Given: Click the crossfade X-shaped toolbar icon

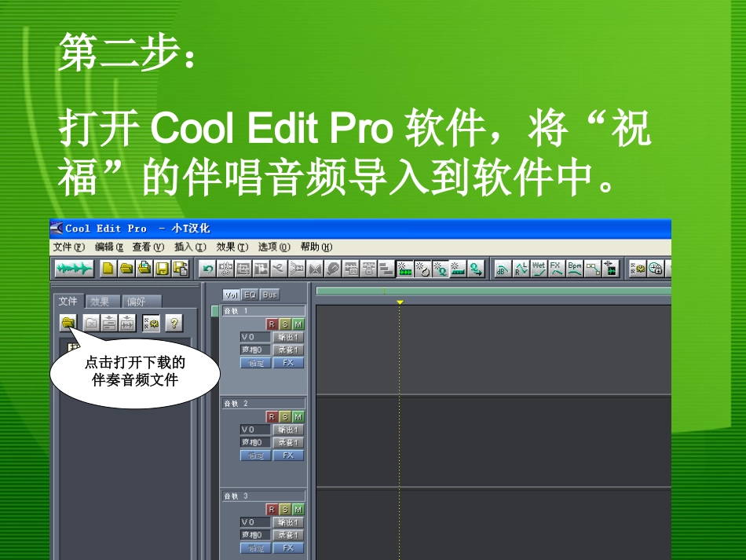Looking at the screenshot, I should pos(314,269).
